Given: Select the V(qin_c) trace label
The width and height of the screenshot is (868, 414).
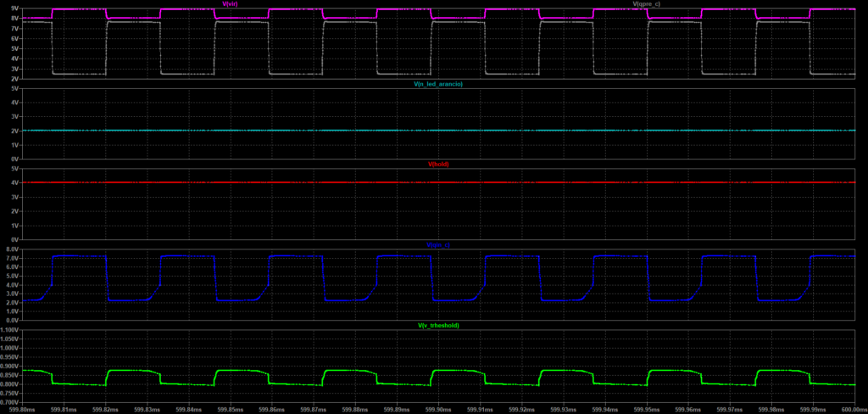Looking at the screenshot, I should (438, 244).
